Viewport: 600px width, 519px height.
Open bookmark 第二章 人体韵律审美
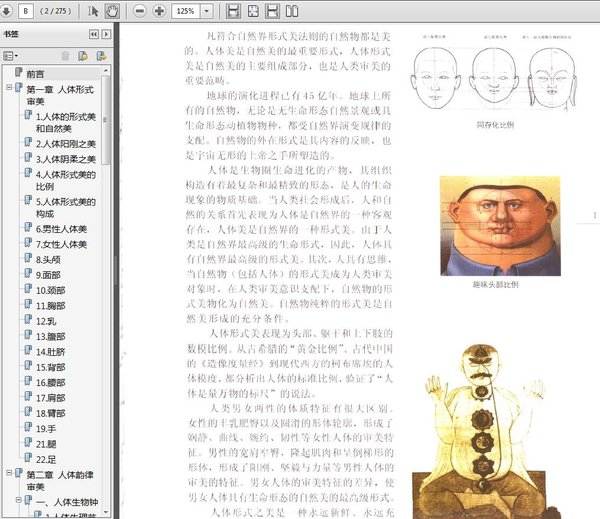(x=60, y=481)
